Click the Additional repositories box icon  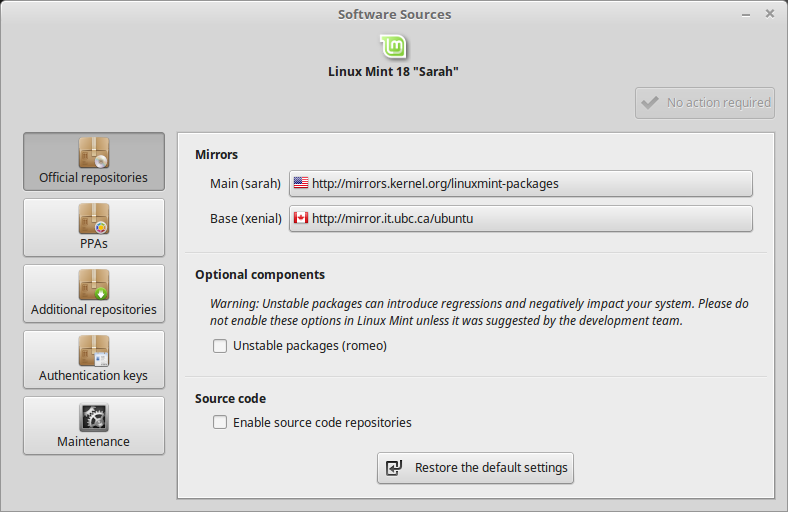[94, 285]
